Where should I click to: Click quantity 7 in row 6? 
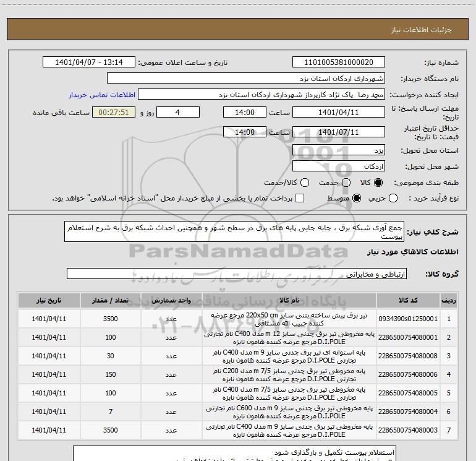pyautogui.click(x=111, y=411)
